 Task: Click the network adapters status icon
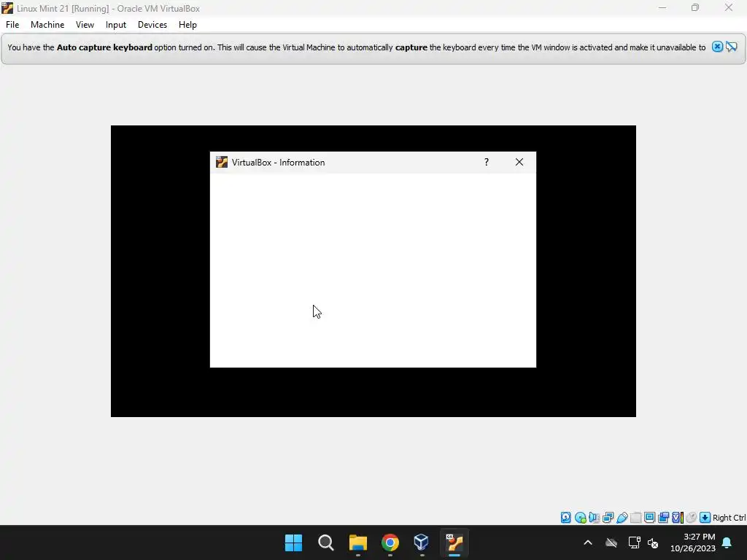coord(608,518)
